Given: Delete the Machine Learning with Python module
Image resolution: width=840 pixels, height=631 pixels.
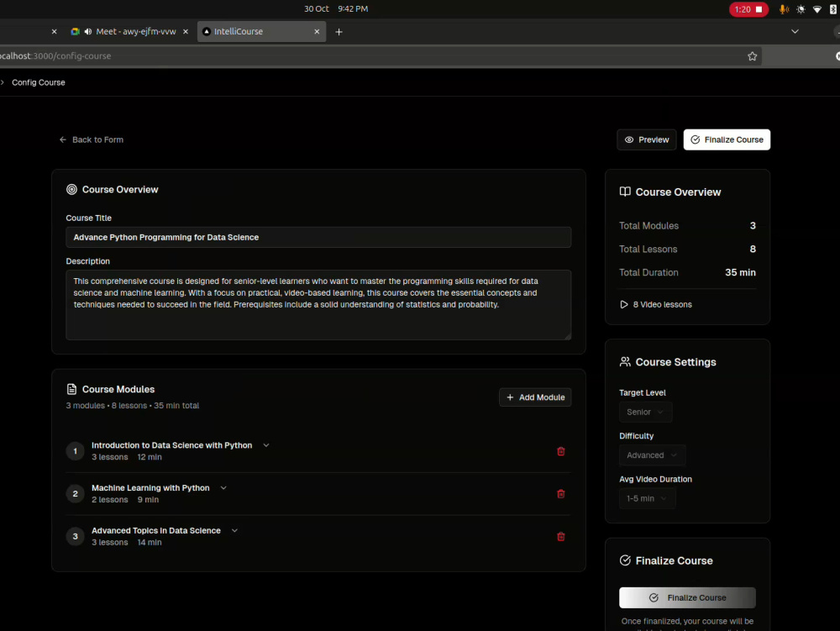Looking at the screenshot, I should point(561,494).
